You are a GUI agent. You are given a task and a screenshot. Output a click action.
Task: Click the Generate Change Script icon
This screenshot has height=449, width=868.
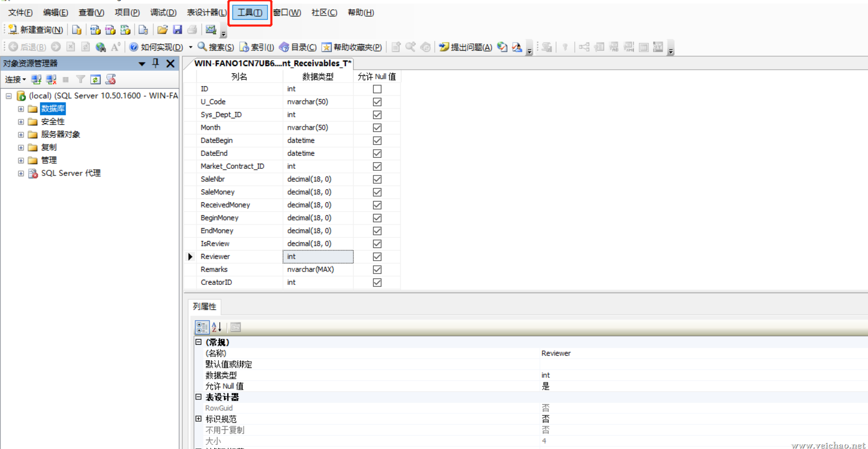point(547,47)
